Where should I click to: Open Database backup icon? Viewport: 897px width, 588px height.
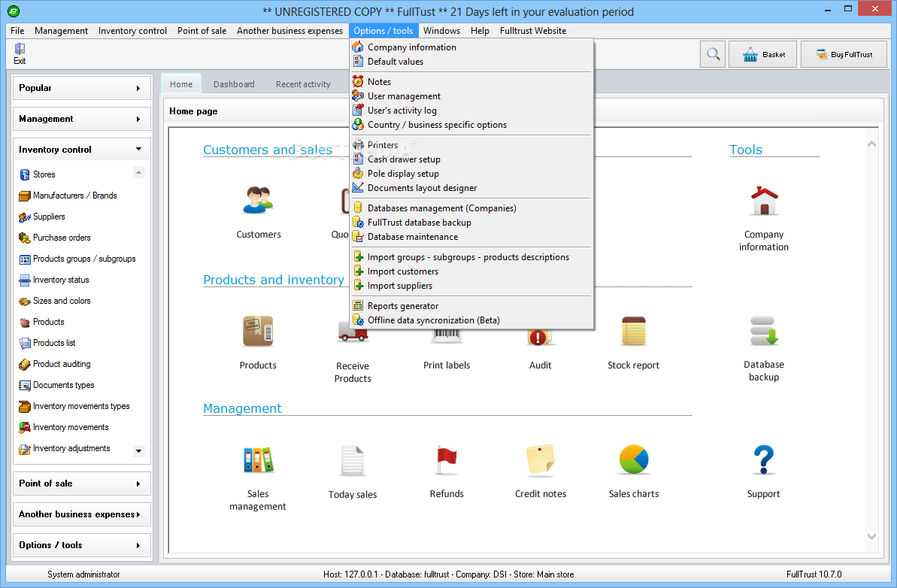[764, 332]
